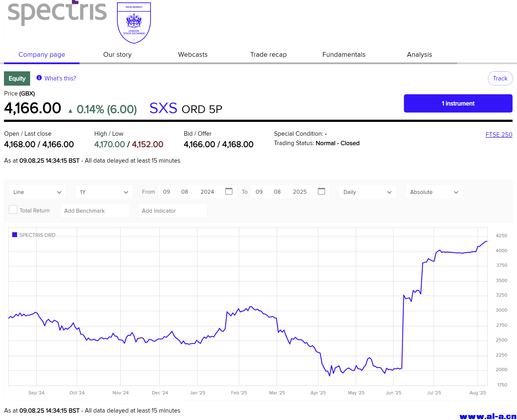
Task: Click the Price (GBX) label
Action: 20,94
